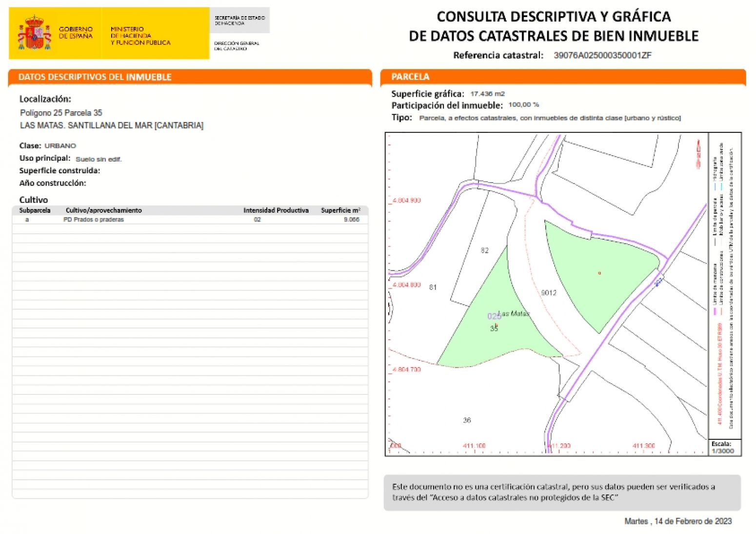The width and height of the screenshot is (756, 534).
Task: Click the 'DATOS DESCRIPTIVOS DEL INMUEBLE' header
Action: [95, 77]
